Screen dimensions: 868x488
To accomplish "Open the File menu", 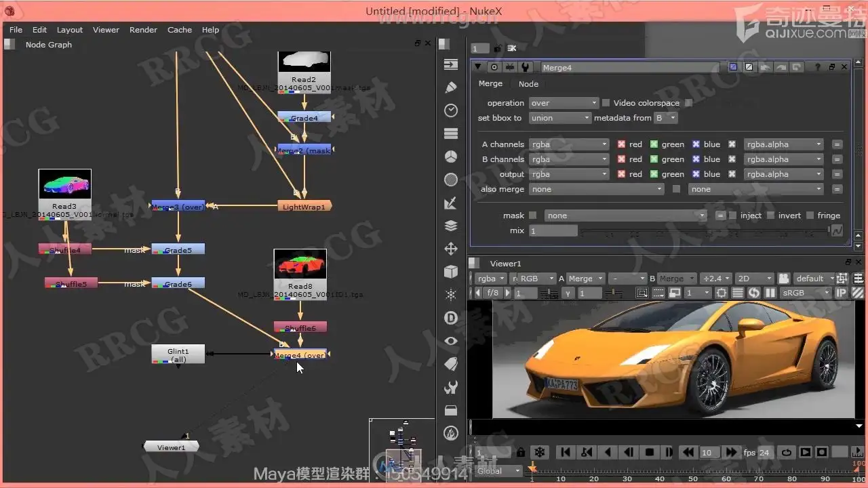I will coord(16,30).
